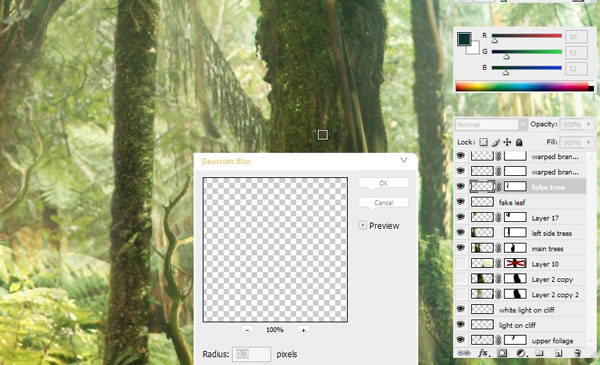Click the G value field in Color panel
600x365 pixels.
tap(576, 52)
